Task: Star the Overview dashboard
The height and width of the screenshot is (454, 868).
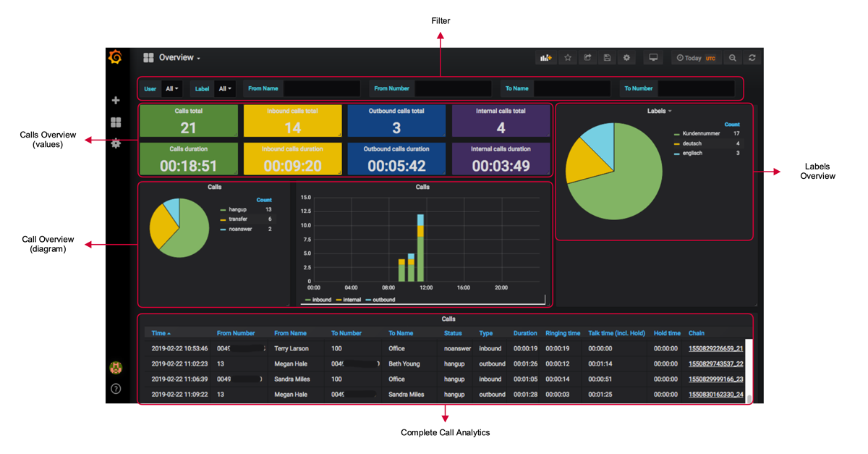Action: 569,58
